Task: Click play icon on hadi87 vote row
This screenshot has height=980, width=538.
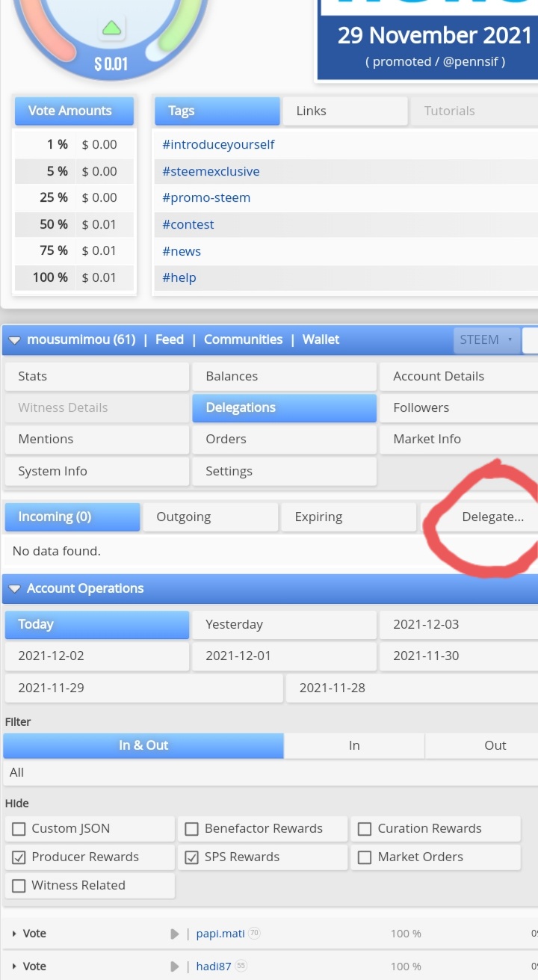Action: tap(174, 967)
